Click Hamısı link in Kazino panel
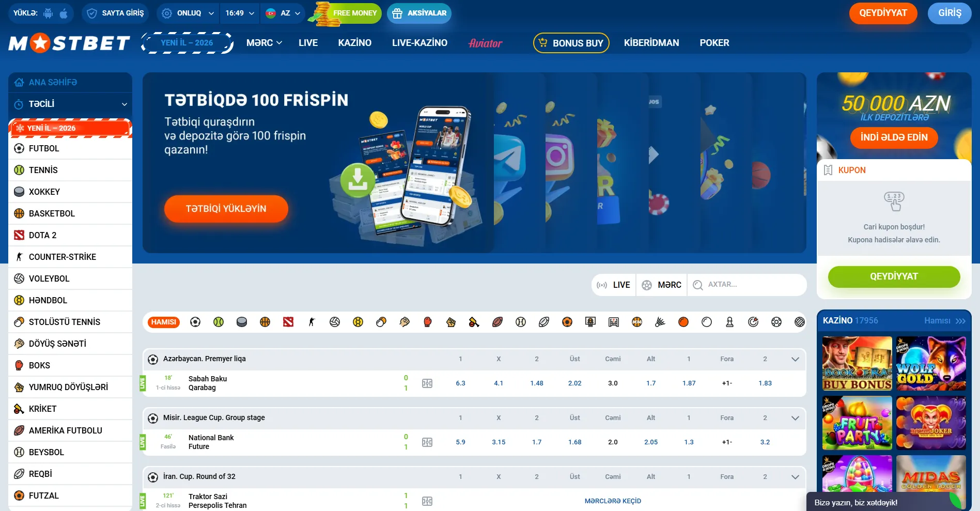The image size is (980, 511). [x=944, y=321]
